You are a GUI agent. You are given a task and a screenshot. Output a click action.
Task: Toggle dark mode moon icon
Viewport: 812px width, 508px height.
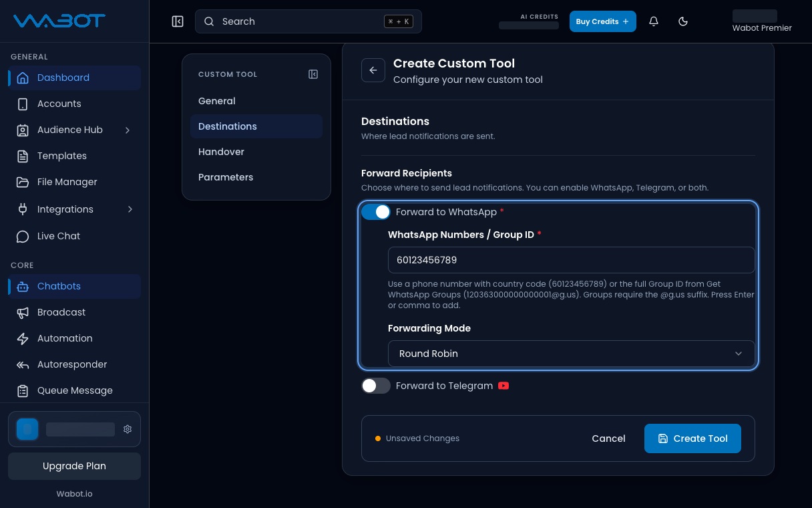pyautogui.click(x=683, y=21)
